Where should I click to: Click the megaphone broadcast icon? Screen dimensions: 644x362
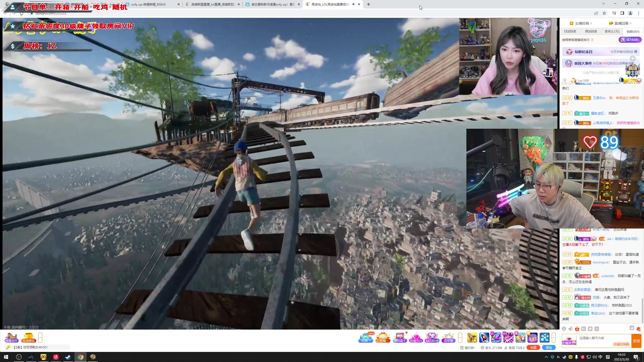[571, 329]
